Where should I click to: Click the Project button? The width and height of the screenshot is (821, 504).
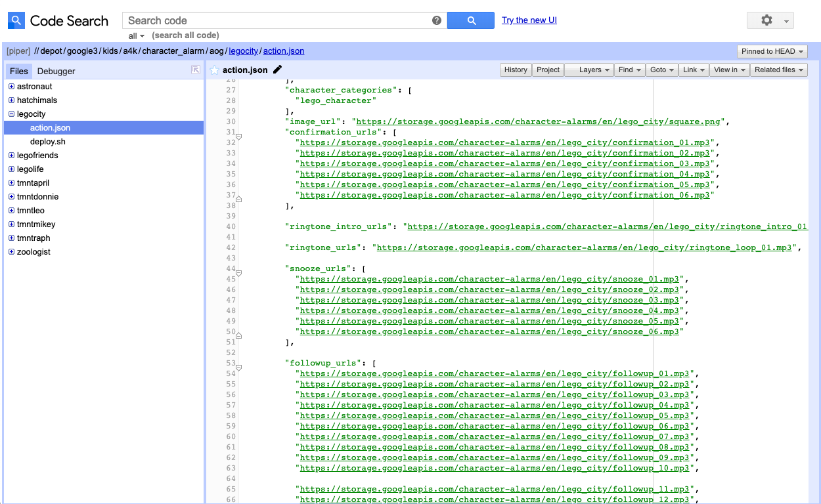(548, 70)
